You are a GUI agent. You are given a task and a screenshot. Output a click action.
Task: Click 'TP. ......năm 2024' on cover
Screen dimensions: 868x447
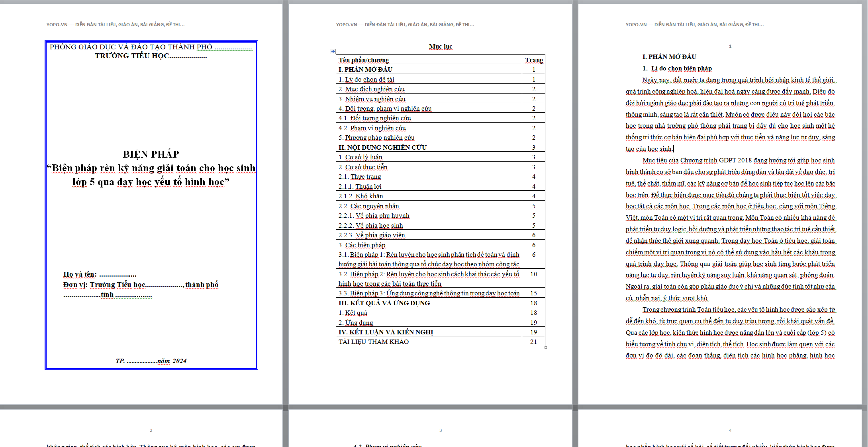point(151,361)
